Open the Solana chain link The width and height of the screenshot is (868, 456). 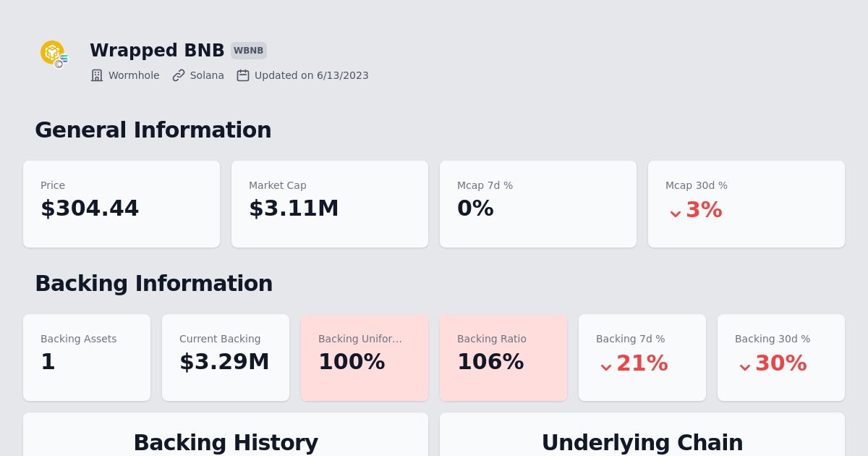click(207, 75)
